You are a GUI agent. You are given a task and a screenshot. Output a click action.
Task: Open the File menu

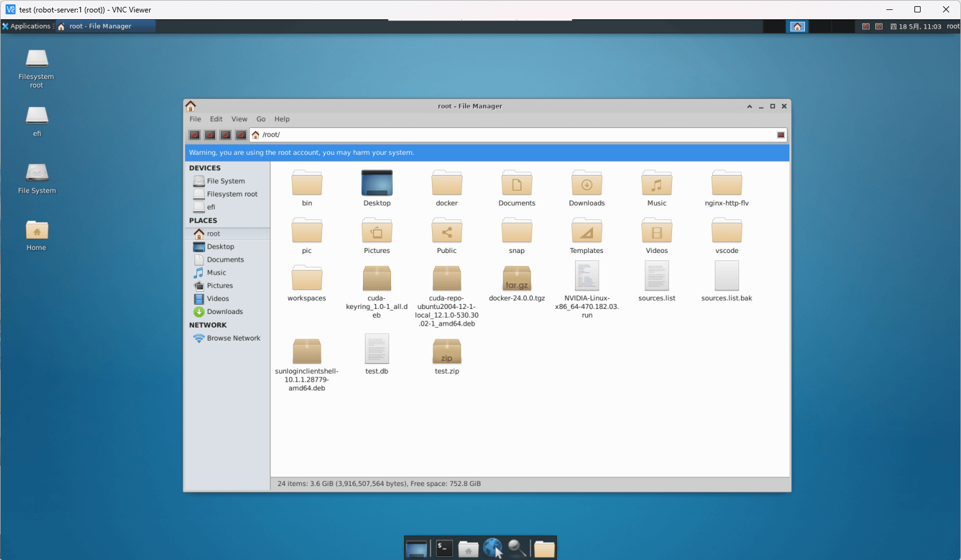(x=195, y=119)
